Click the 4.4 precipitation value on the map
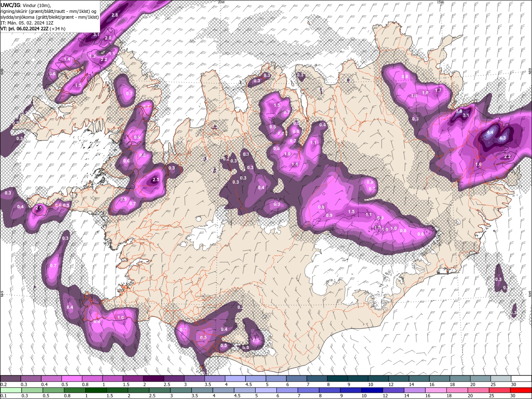This screenshot has height=399, width=532. tap(490, 133)
